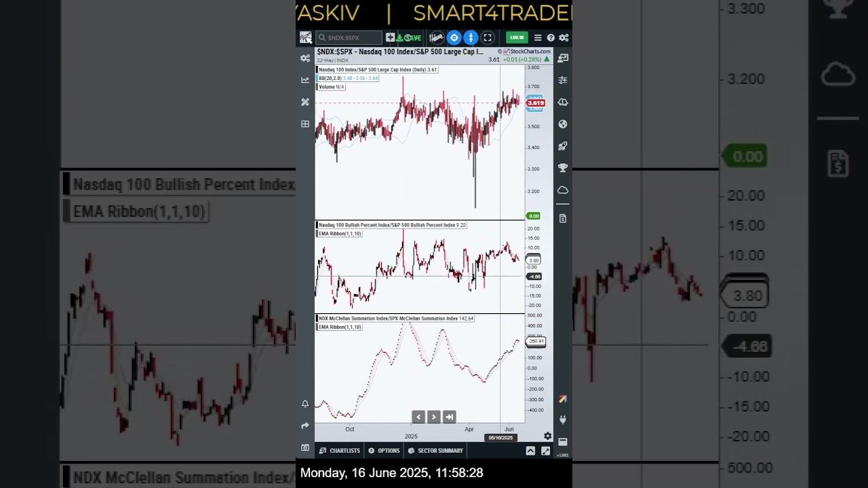Expand chart using diagonal arrows icon
Viewport: 868px width, 488px height.
click(x=545, y=451)
